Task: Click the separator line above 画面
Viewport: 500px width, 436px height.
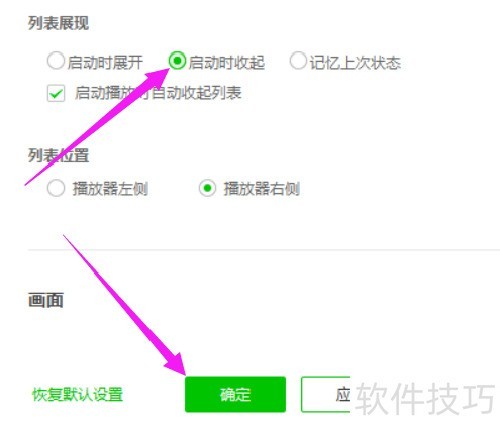Action: pyautogui.click(x=264, y=249)
